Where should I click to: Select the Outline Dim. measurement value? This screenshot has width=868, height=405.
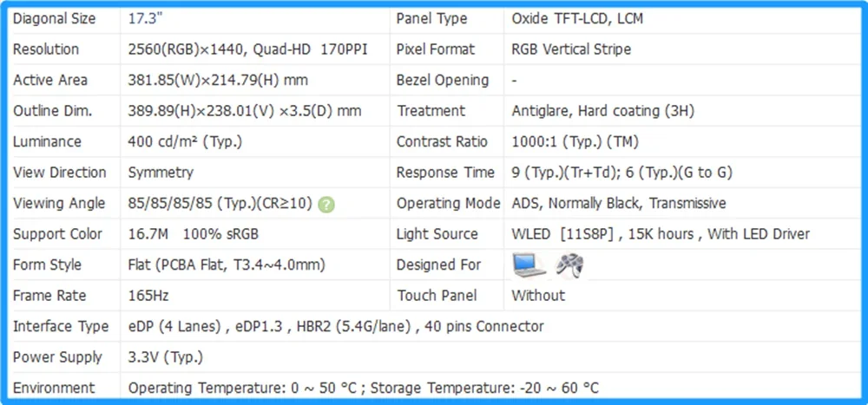[x=245, y=111]
